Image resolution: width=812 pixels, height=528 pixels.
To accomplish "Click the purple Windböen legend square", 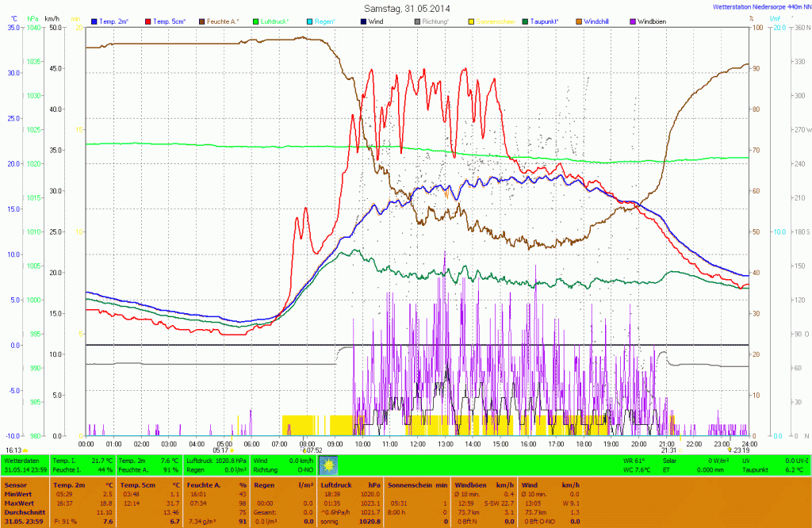I will point(632,21).
